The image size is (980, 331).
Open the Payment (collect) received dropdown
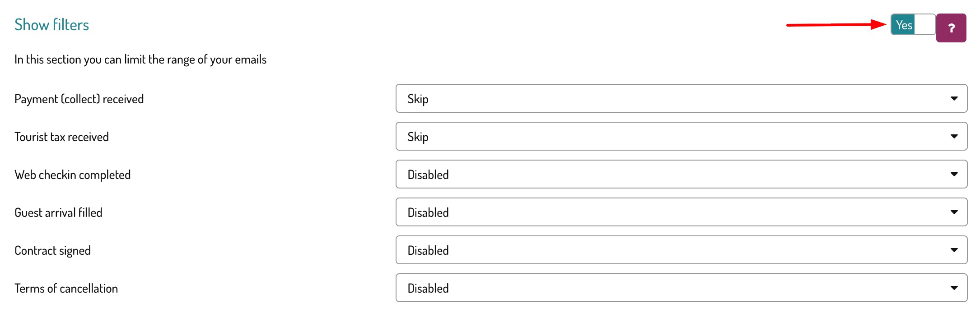[x=681, y=99]
